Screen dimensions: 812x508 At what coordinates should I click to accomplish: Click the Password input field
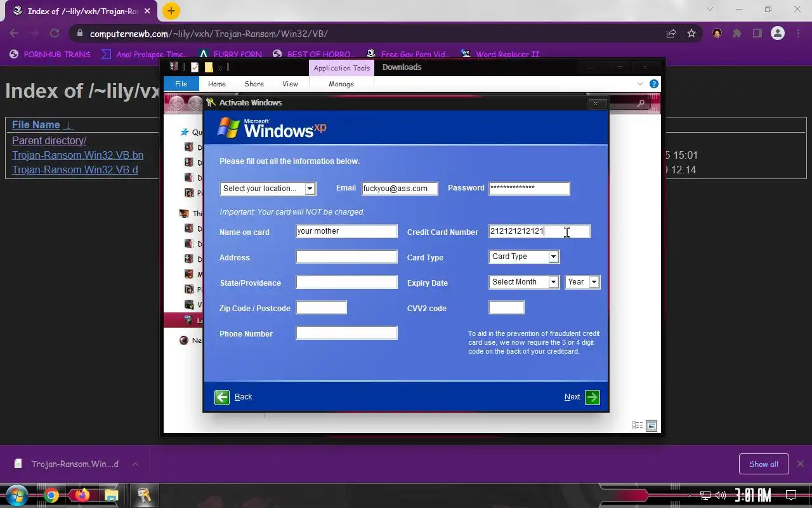point(529,189)
